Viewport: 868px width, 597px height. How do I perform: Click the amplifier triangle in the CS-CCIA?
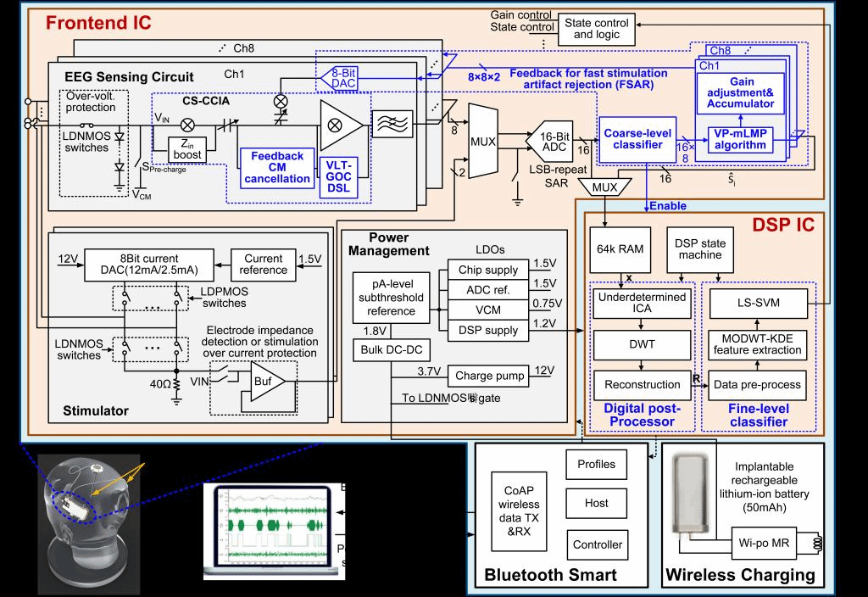pos(341,126)
